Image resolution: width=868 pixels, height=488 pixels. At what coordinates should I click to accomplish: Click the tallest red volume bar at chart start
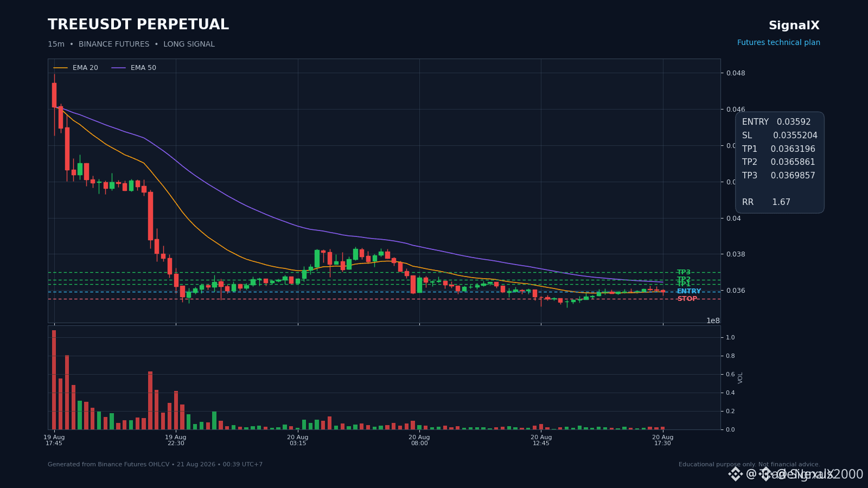pyautogui.click(x=54, y=380)
